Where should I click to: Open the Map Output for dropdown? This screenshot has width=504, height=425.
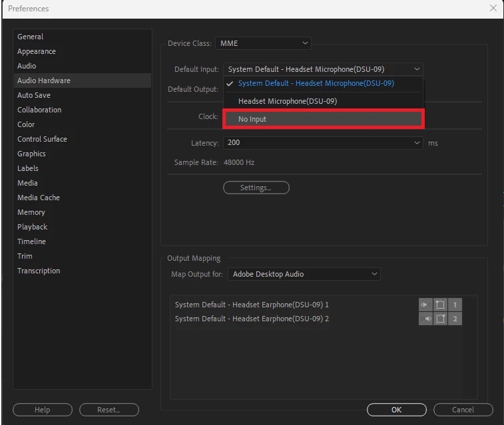point(304,274)
